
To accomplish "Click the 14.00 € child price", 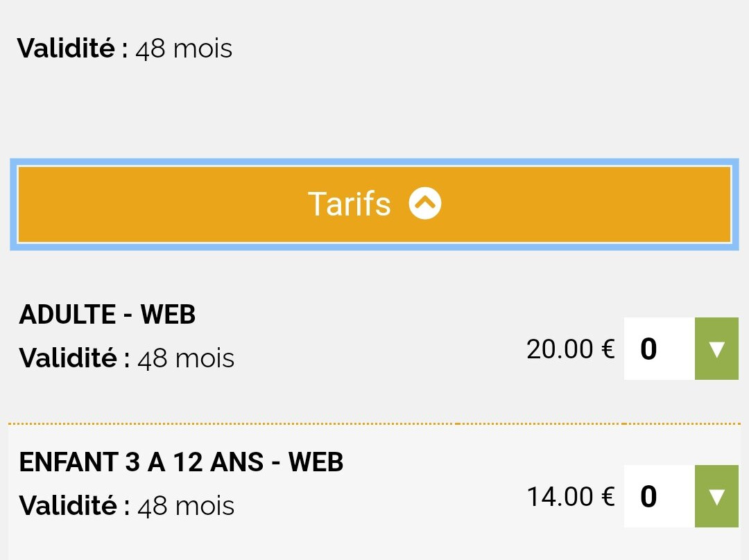I will coord(570,496).
